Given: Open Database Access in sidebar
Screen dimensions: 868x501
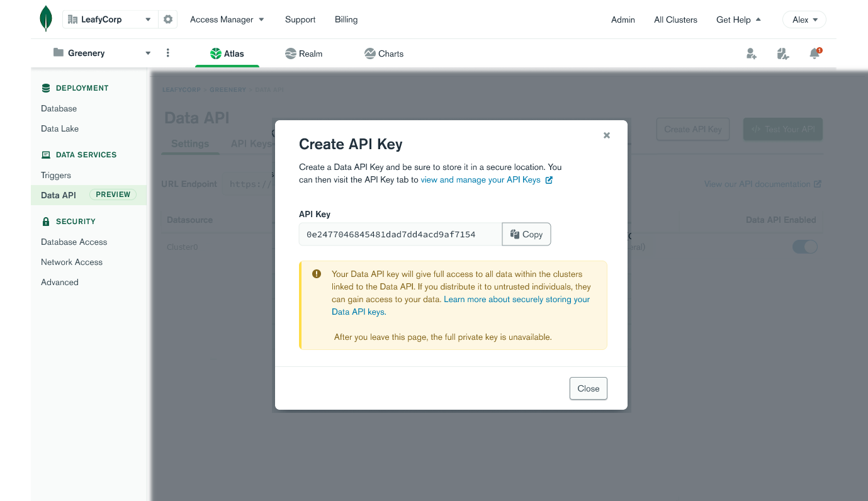Looking at the screenshot, I should 74,242.
